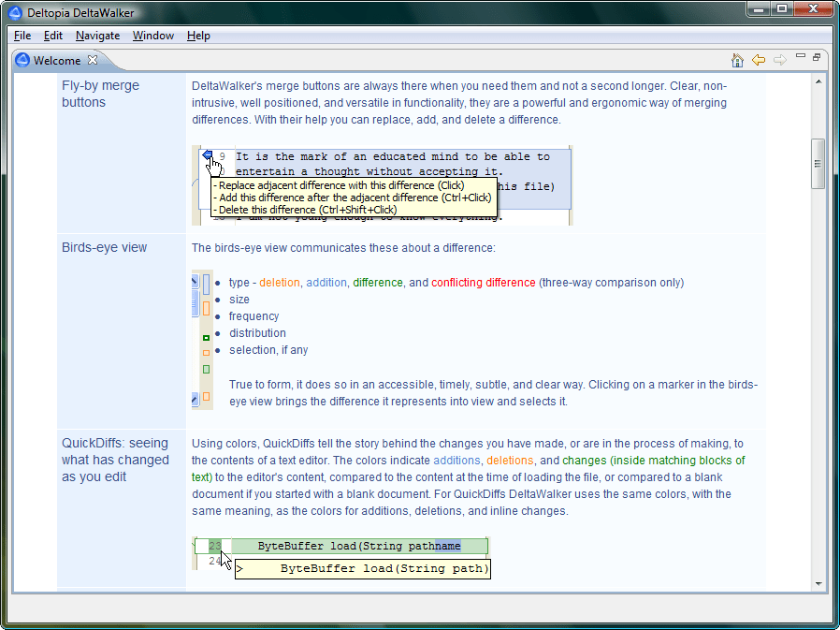
Task: Click the 'Fly-by merge buttons' heading
Action: 100,94
